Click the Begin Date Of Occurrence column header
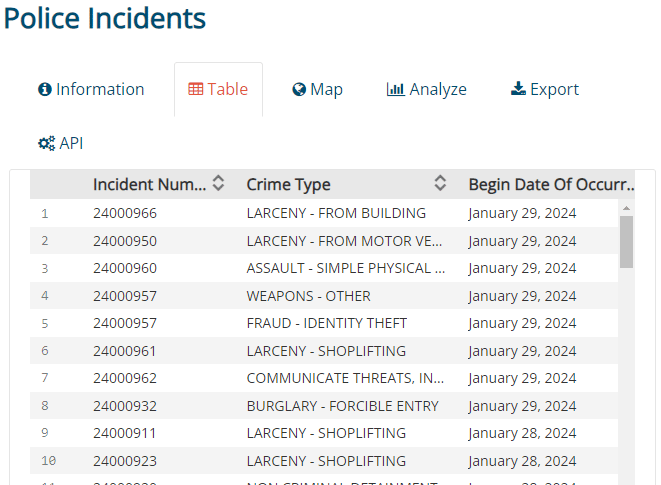The image size is (661, 485). [x=551, y=185]
